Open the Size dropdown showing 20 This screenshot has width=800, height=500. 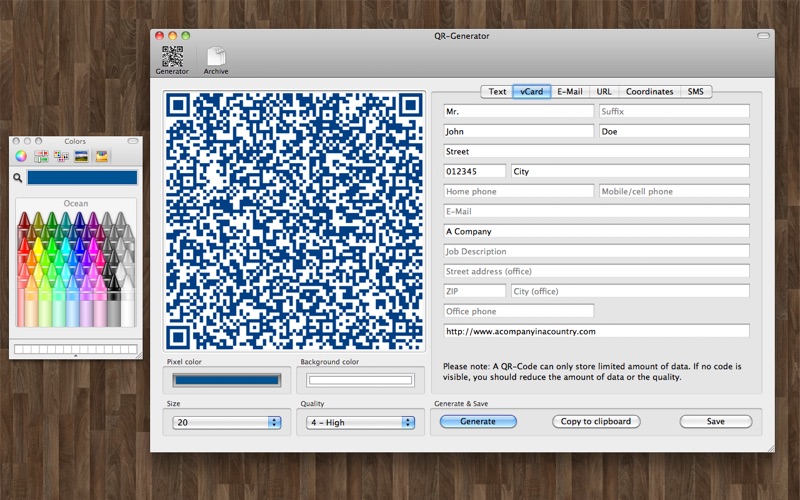pyautogui.click(x=227, y=422)
